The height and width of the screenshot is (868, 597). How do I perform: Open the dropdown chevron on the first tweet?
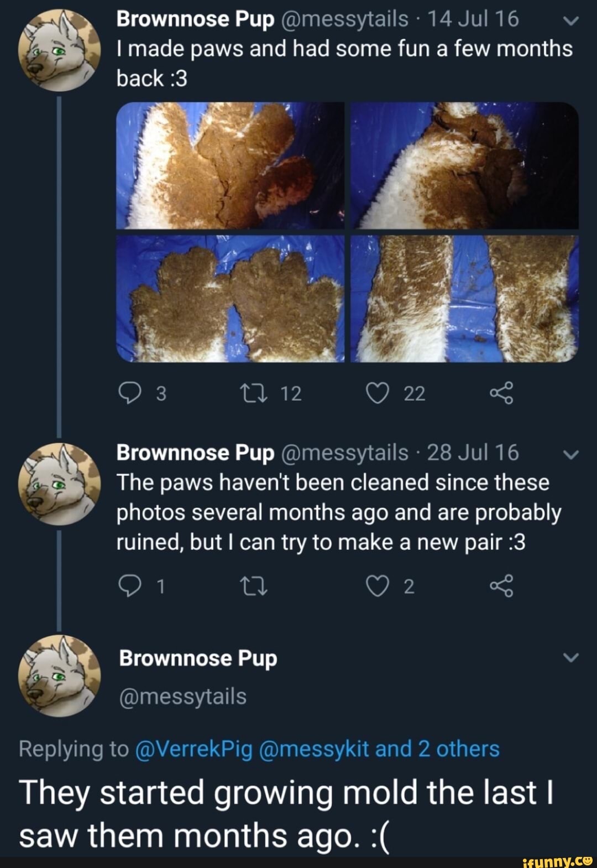coord(571,22)
